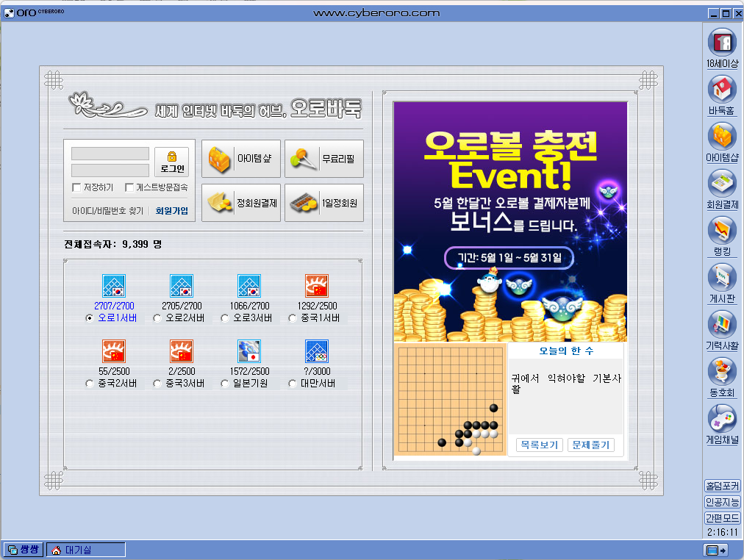
Task: Click the 대만서버 server icon
Action: [316, 351]
